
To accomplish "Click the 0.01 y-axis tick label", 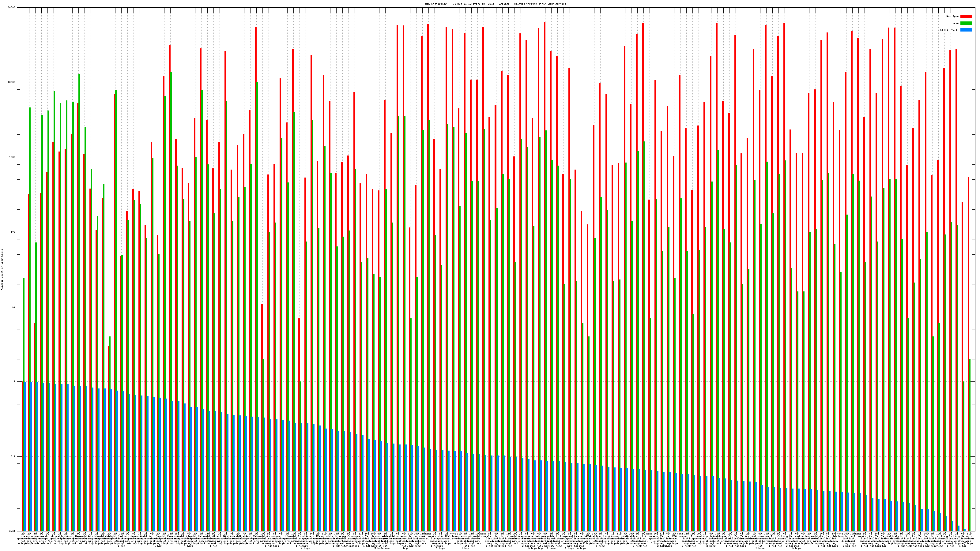I will pos(13,531).
